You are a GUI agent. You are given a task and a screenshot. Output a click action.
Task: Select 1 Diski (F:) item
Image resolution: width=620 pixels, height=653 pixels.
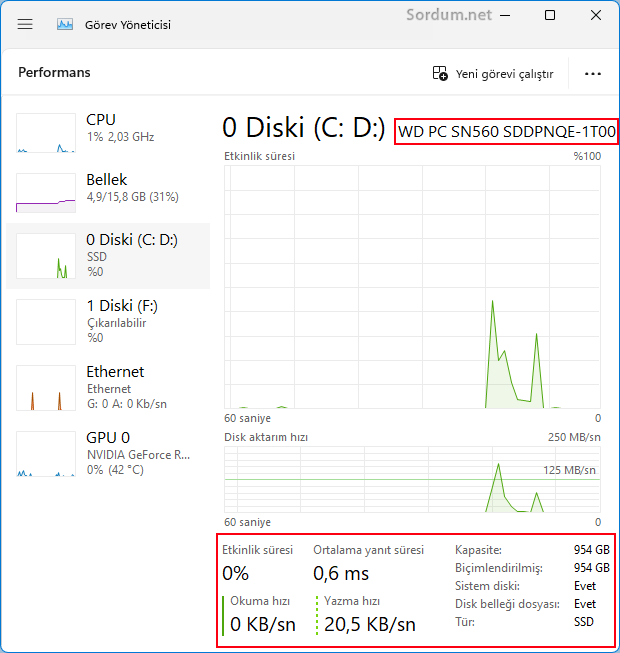108,322
